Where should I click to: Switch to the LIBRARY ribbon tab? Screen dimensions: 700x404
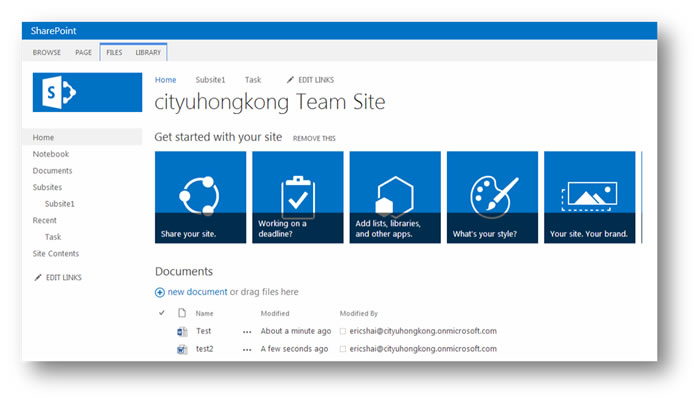148,52
